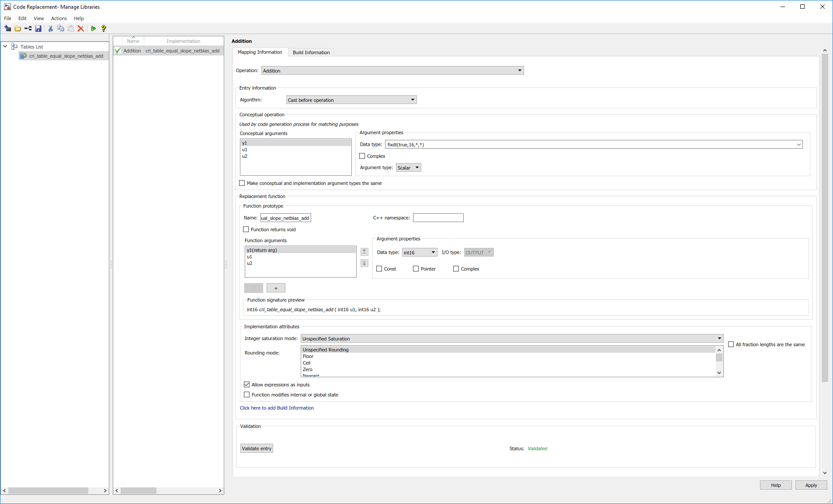833x504 pixels.
Task: Move function argument down with arrow button
Action: 364,263
